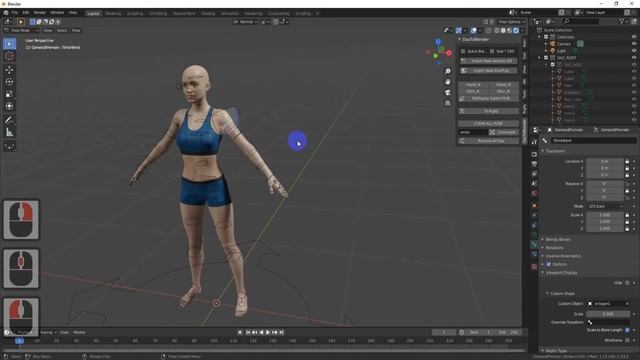
Task: Jump to the timeline start frame
Action: point(248,333)
